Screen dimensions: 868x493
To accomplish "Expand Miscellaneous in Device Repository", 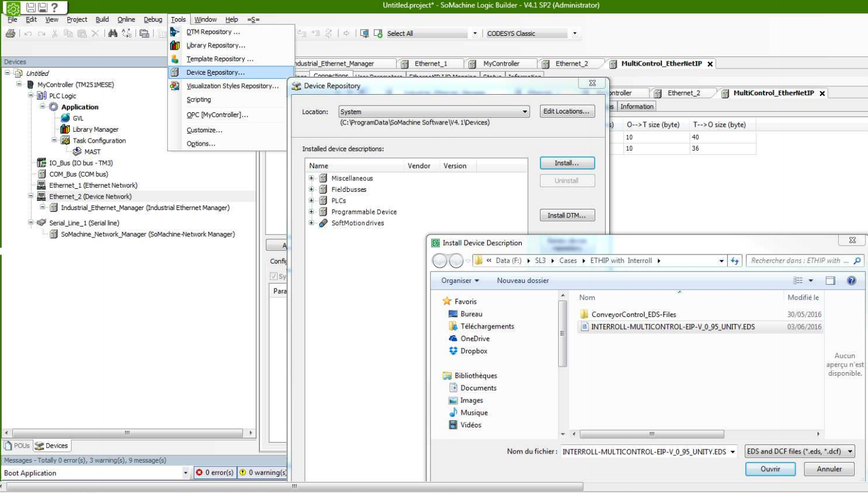I will pos(312,178).
